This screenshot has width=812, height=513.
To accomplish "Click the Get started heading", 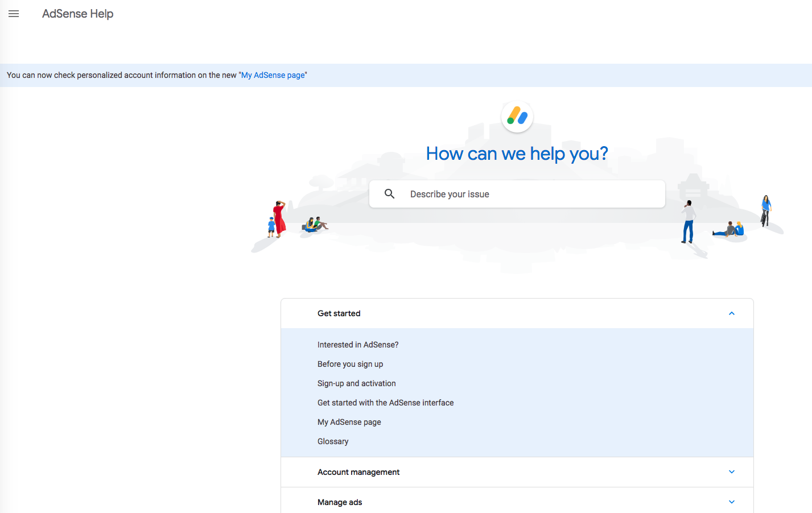I will click(339, 313).
